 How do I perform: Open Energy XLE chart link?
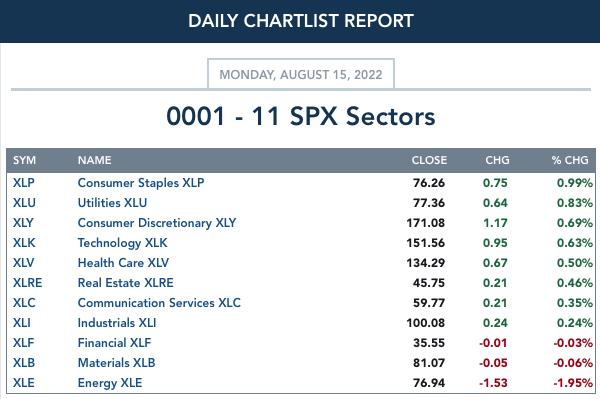click(110, 383)
